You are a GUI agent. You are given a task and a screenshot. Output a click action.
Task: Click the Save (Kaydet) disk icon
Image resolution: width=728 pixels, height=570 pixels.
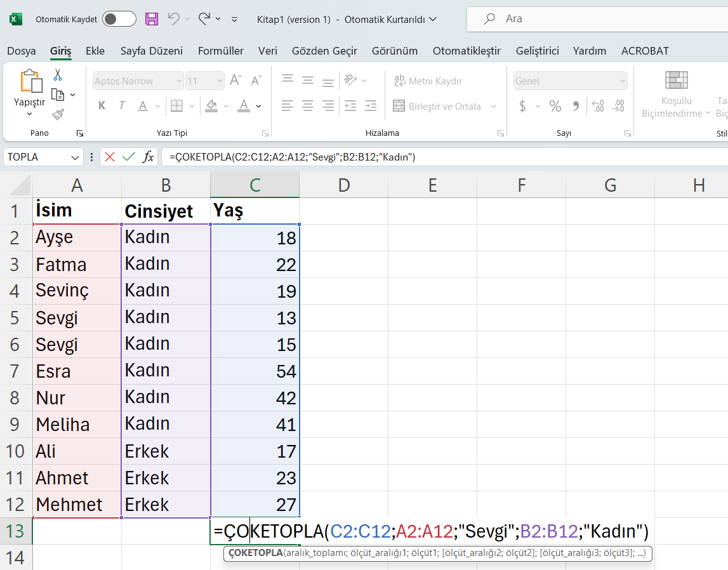pos(152,19)
